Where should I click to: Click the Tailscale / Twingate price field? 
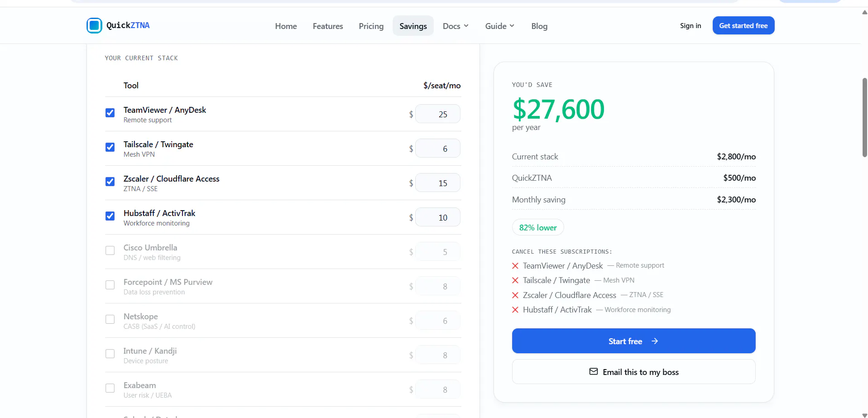pyautogui.click(x=438, y=149)
